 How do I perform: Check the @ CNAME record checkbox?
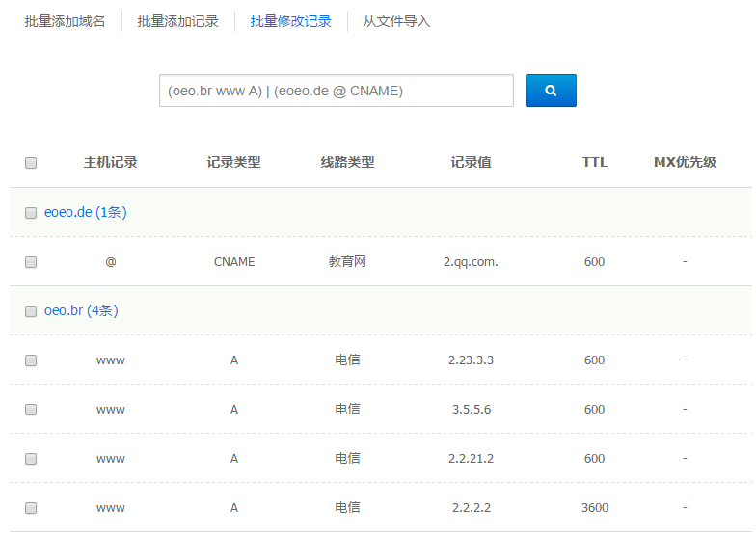(x=31, y=262)
